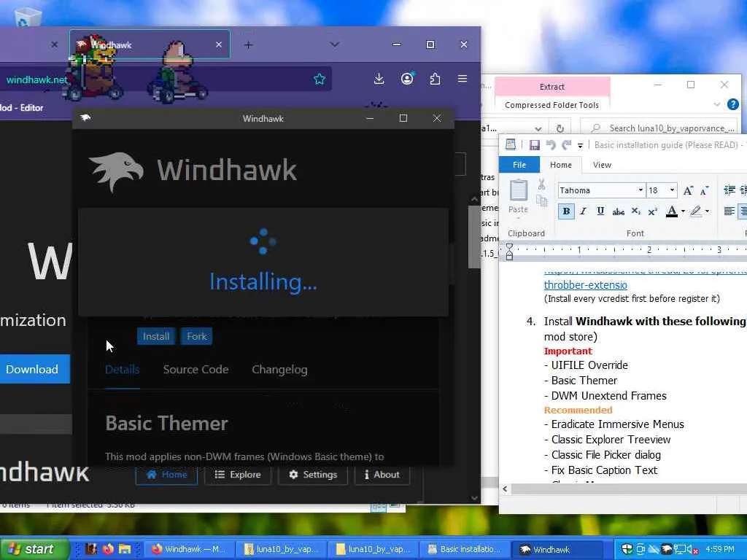Toggle Bold formatting in WordPad
This screenshot has width=747, height=560.
click(x=566, y=211)
